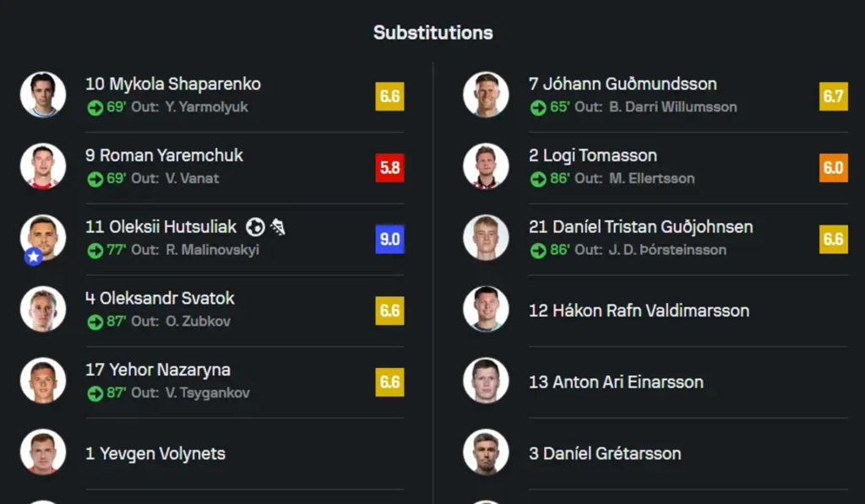865x504 pixels.
Task: Open Mykola Shaparenko's player profile
Action: (173, 84)
